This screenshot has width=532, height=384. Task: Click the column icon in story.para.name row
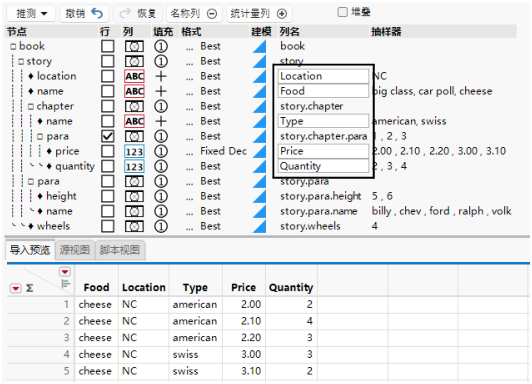click(134, 211)
